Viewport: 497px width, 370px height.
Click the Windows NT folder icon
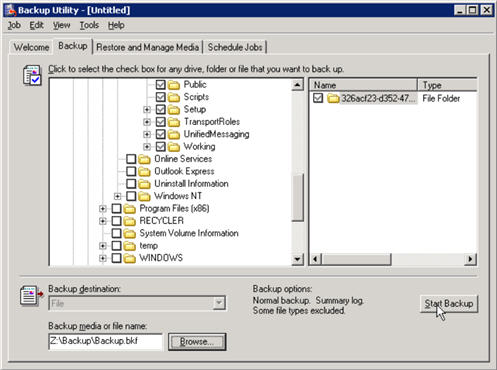pyautogui.click(x=144, y=196)
